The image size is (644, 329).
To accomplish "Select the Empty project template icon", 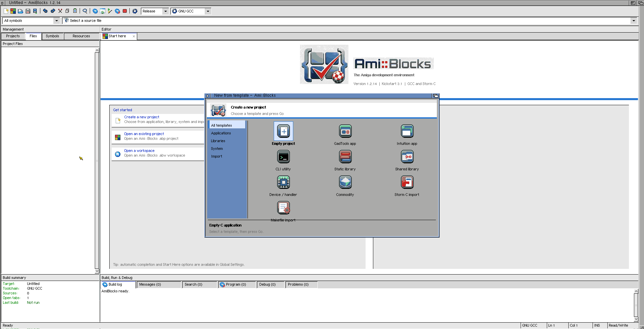I will click(283, 131).
